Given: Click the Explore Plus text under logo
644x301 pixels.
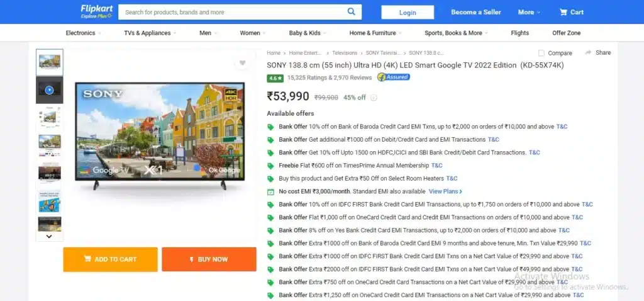Looking at the screenshot, I should [x=96, y=16].
